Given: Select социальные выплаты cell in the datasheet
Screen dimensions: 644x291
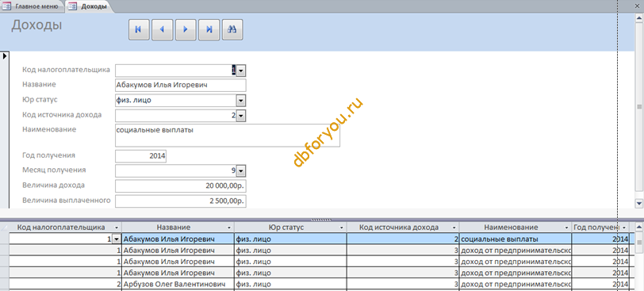Looking at the screenshot, I should tap(516, 239).
